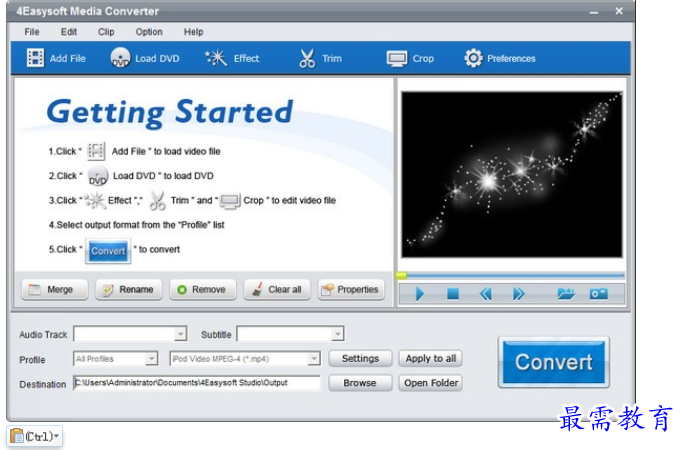Viewport: 681px width, 450px height.
Task: Click the Add File icon in step 1
Action: click(x=96, y=151)
